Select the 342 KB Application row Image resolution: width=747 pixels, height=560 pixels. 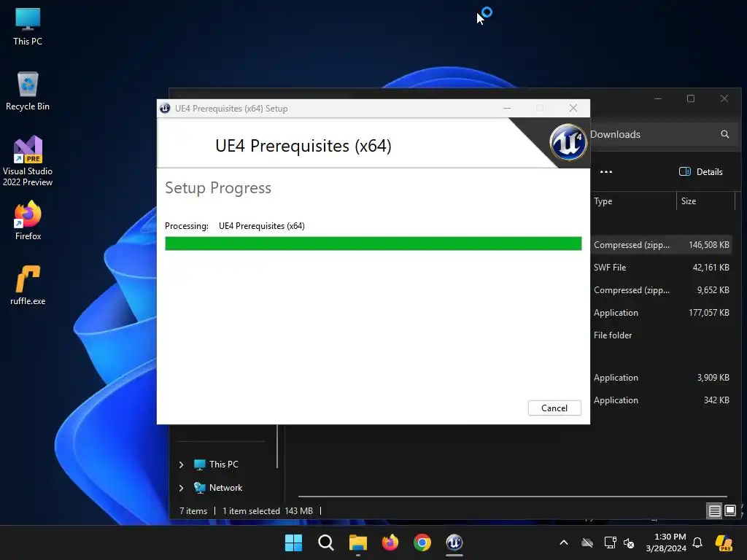(x=662, y=400)
